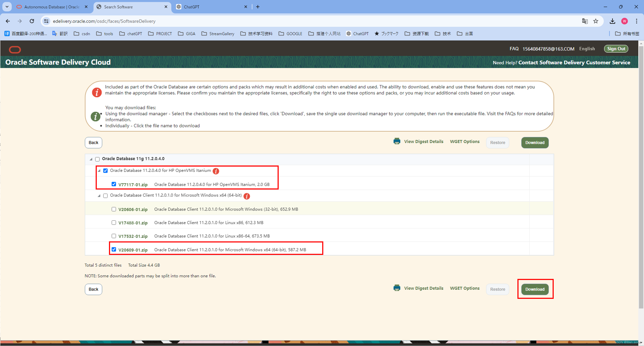Open the StreamGallery bookmark folder
644x346 pixels.
click(218, 33)
